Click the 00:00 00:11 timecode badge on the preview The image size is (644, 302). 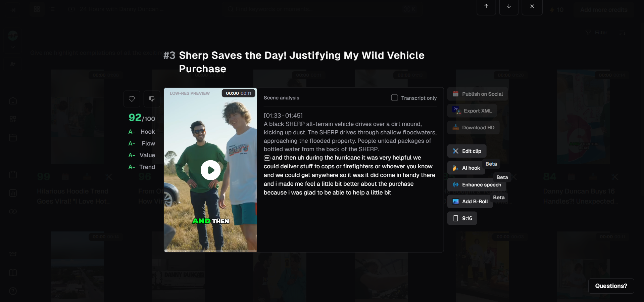[239, 93]
